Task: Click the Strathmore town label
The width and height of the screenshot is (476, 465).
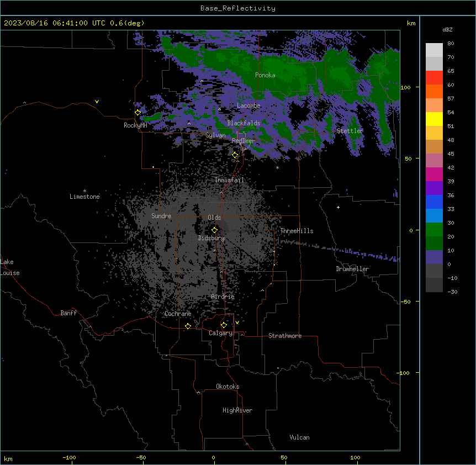Action: pos(285,336)
